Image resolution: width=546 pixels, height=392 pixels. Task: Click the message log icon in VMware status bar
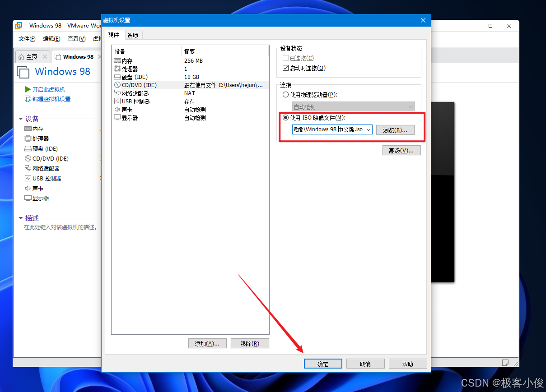[505, 362]
